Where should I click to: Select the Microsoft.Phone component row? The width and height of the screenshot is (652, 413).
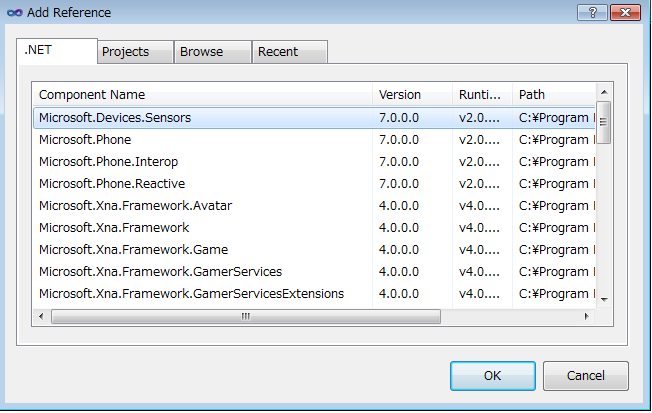[x=314, y=140]
